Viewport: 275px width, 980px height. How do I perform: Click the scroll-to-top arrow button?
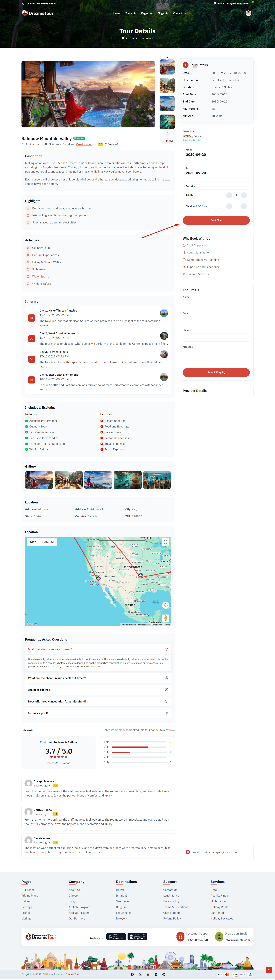[x=269, y=970]
